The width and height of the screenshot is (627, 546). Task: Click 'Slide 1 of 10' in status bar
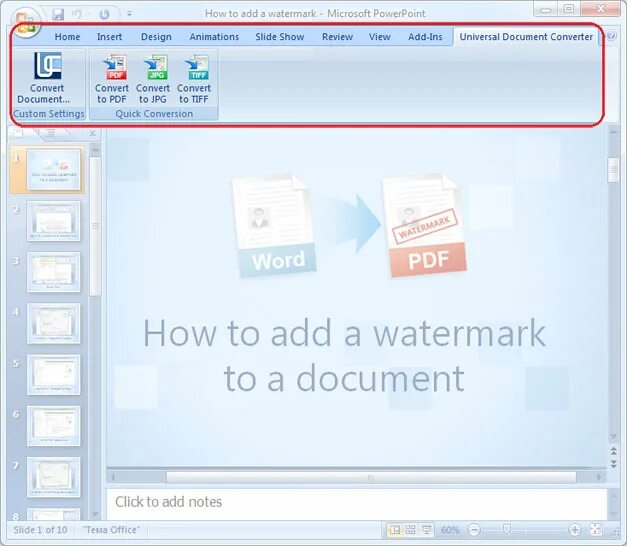pyautogui.click(x=40, y=530)
